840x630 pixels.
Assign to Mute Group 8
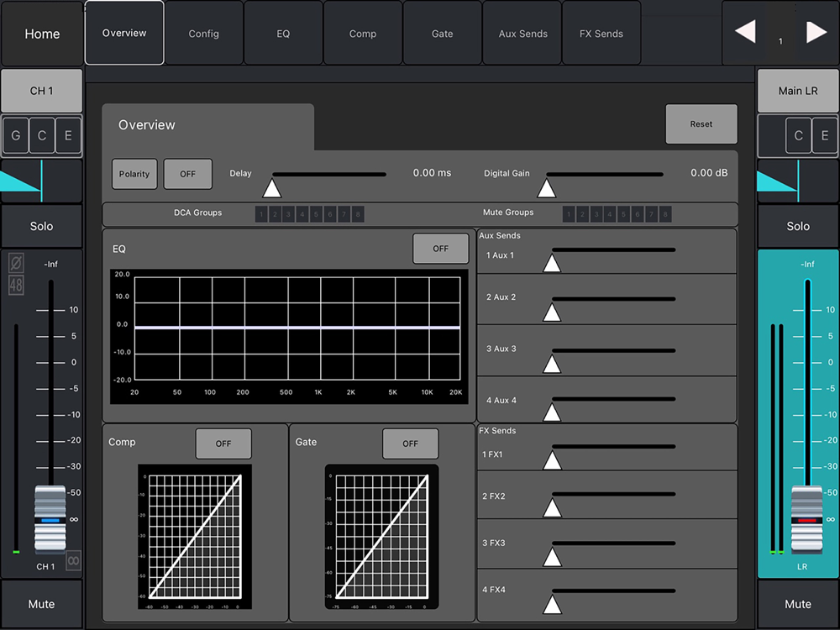coord(665,214)
